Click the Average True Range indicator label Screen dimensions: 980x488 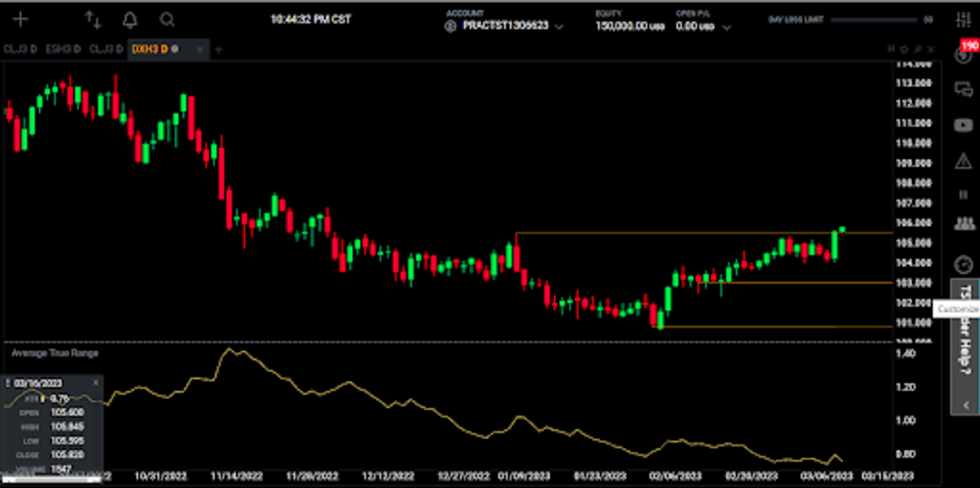tap(55, 353)
